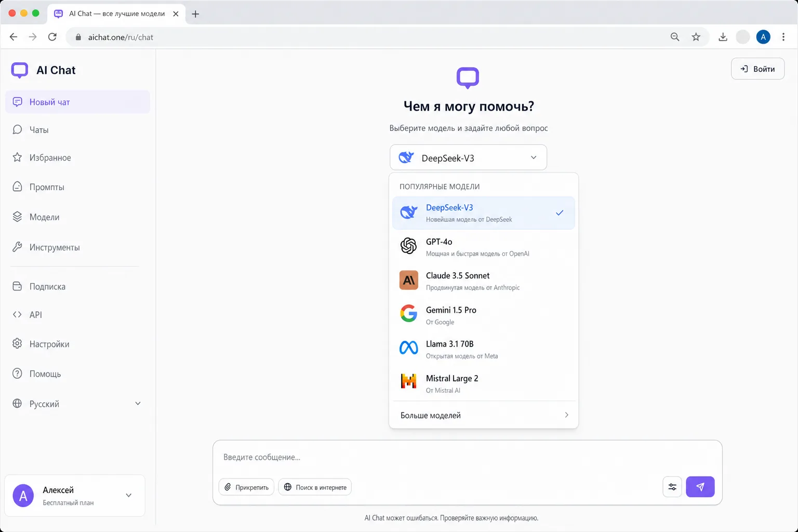Click the Подписка wallet icon

point(17,286)
